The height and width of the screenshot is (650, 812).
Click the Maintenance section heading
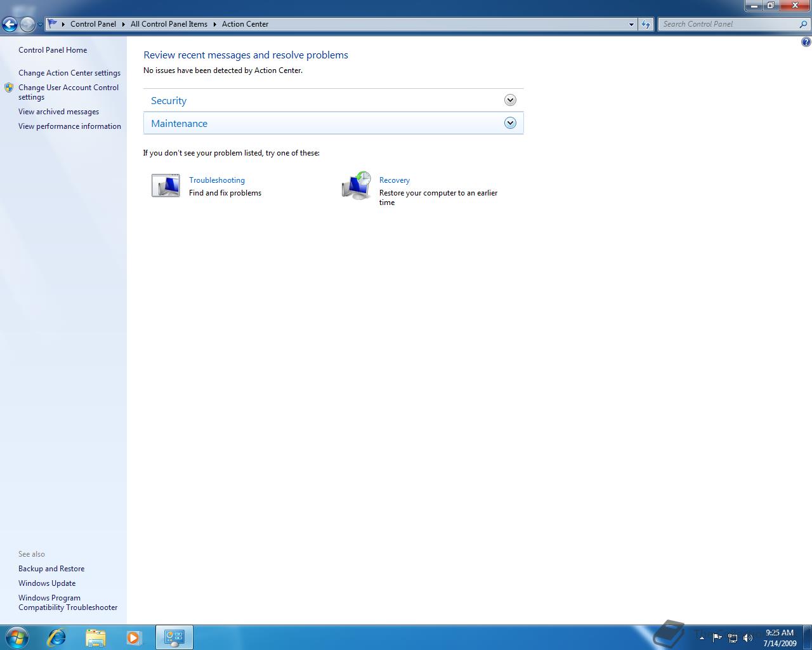pos(179,124)
